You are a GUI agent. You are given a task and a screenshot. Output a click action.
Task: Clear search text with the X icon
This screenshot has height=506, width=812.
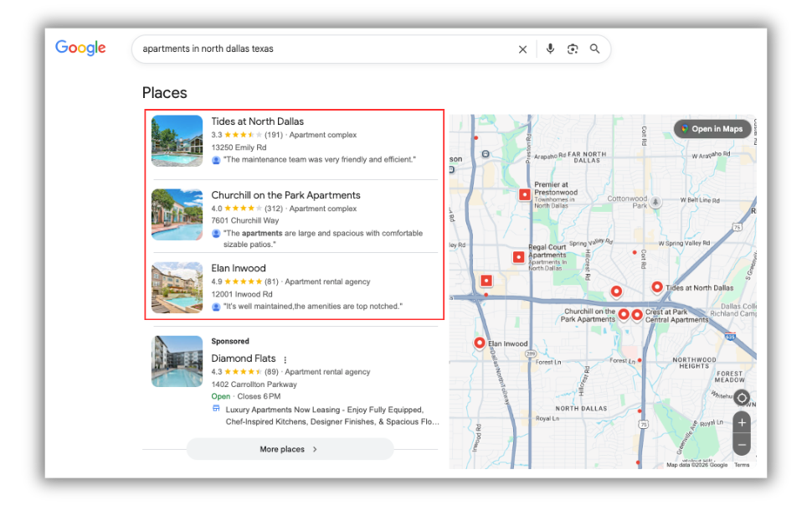pos(522,49)
